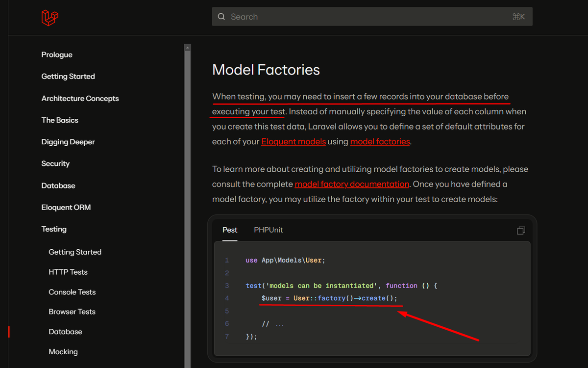Screen dimensions: 588x368
Task: Open the model factories link
Action: point(380,142)
